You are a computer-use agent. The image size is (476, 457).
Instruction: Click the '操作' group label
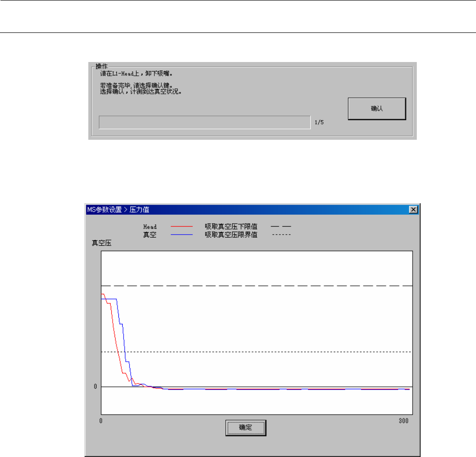pyautogui.click(x=101, y=66)
